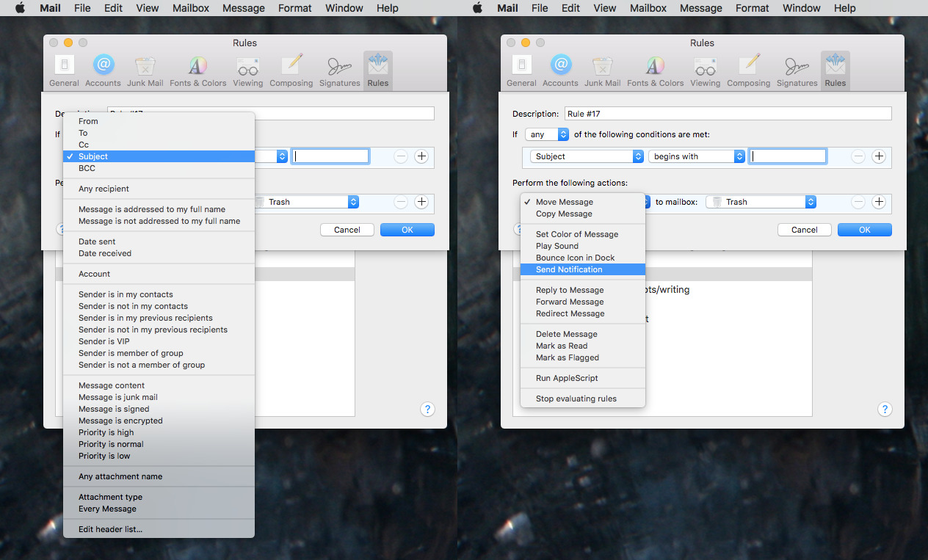Open Composing preferences in right window
Viewport: 928px width, 560px height.
tap(748, 71)
